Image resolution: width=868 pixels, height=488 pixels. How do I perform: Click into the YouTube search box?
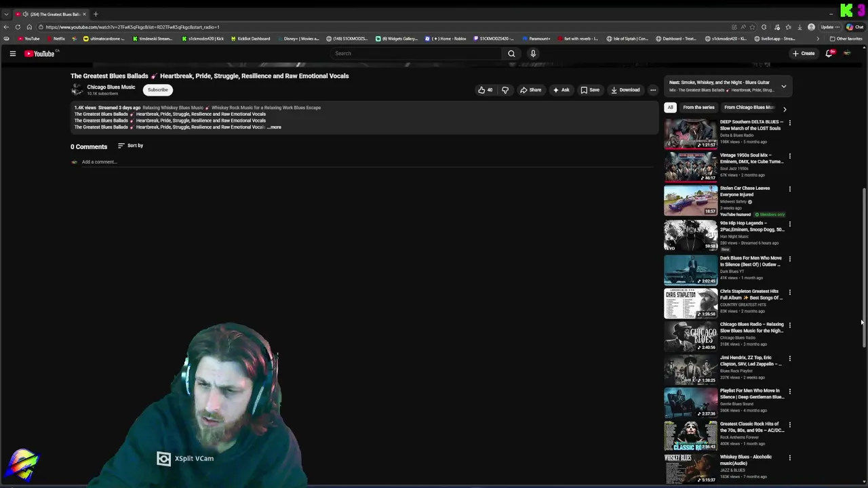tap(417, 54)
